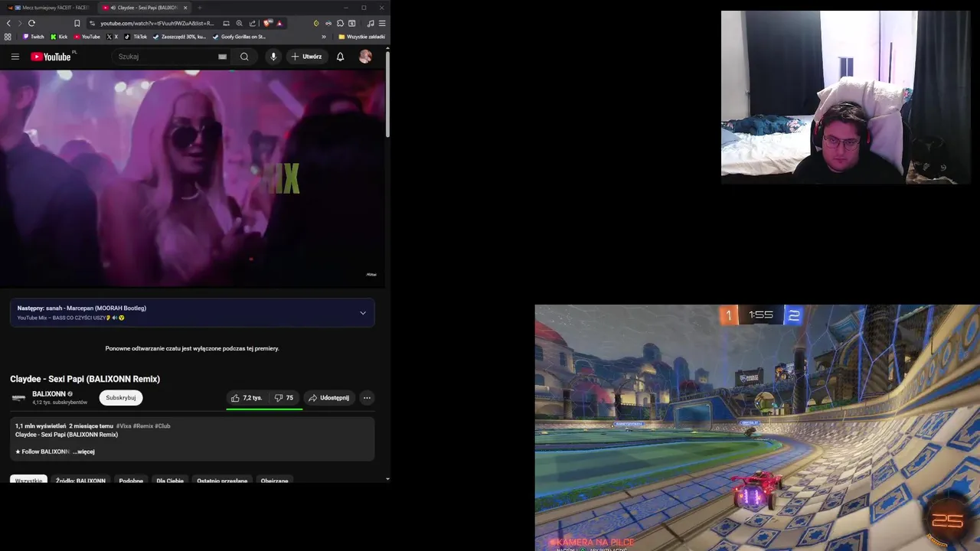Click the Udostępnij share button
980x551 pixels.
(328, 398)
